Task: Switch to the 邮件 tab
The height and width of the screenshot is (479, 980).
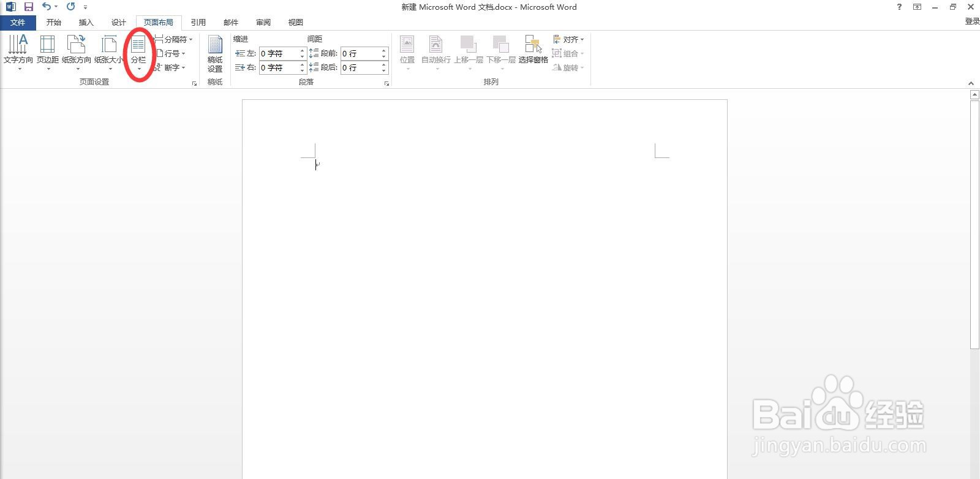Action: pyautogui.click(x=231, y=22)
